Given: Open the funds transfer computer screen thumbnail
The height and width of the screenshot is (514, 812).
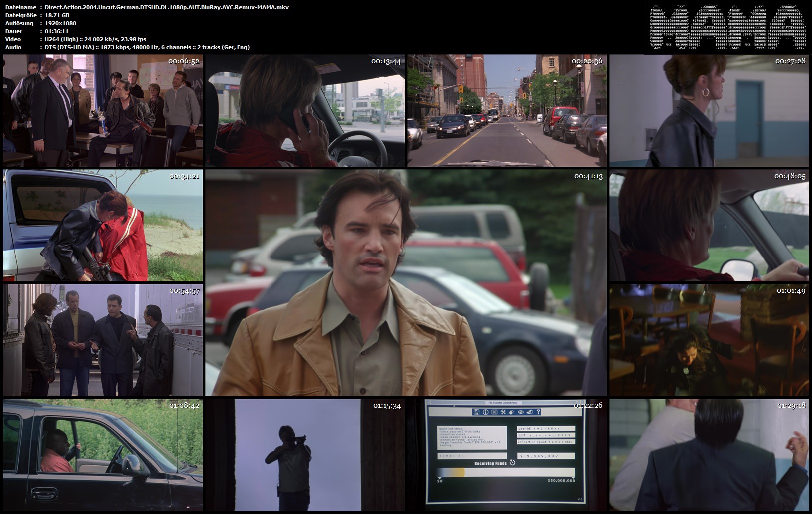Looking at the screenshot, I should coord(507,455).
